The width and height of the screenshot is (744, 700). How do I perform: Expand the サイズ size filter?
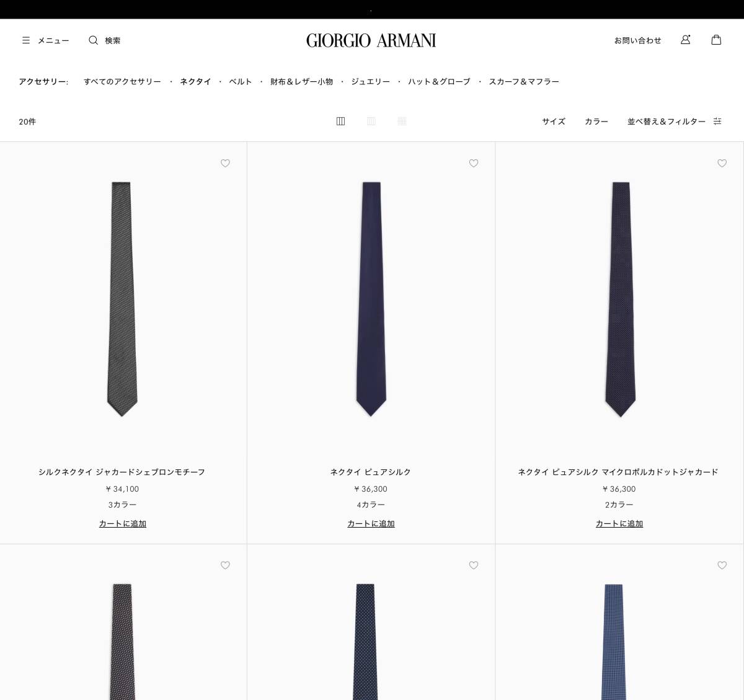pos(554,122)
